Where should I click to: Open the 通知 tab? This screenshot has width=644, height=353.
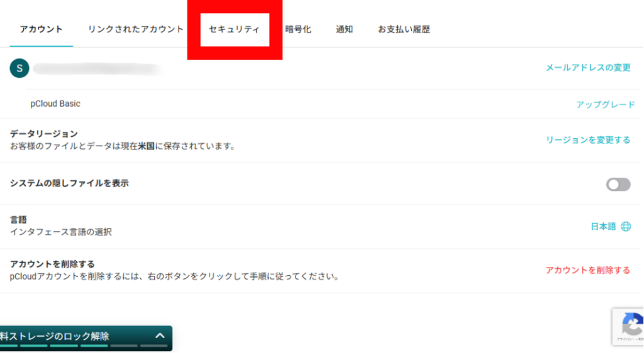345,30
